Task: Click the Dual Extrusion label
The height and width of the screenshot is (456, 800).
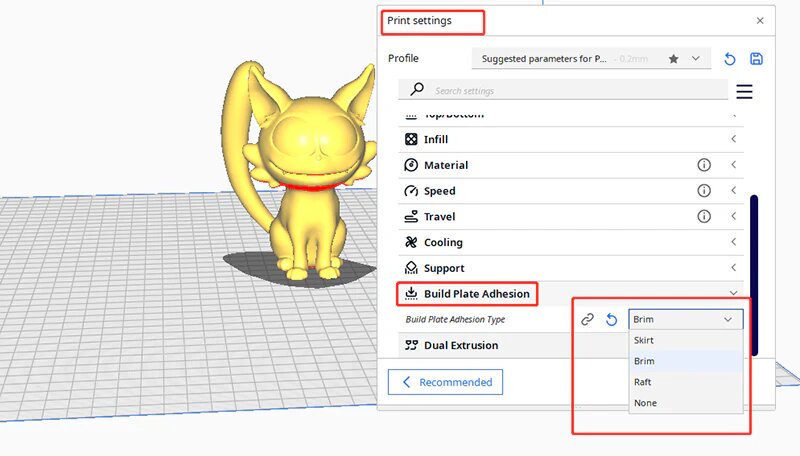Action: (x=461, y=345)
